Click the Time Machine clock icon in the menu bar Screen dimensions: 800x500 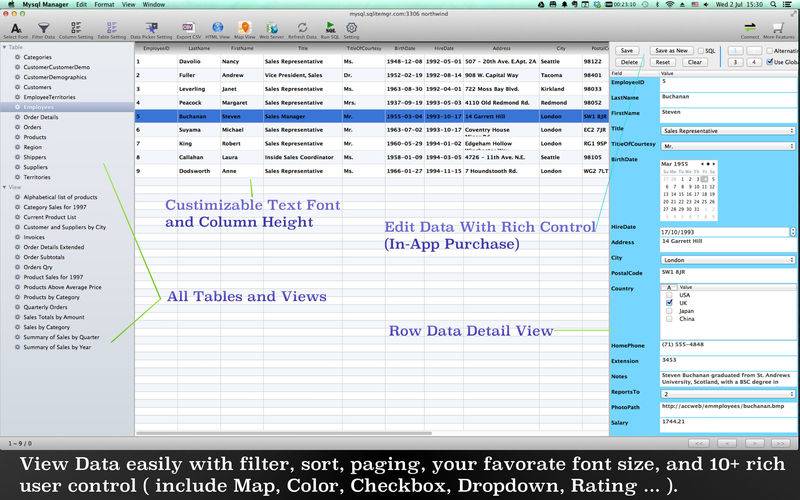(x=646, y=5)
